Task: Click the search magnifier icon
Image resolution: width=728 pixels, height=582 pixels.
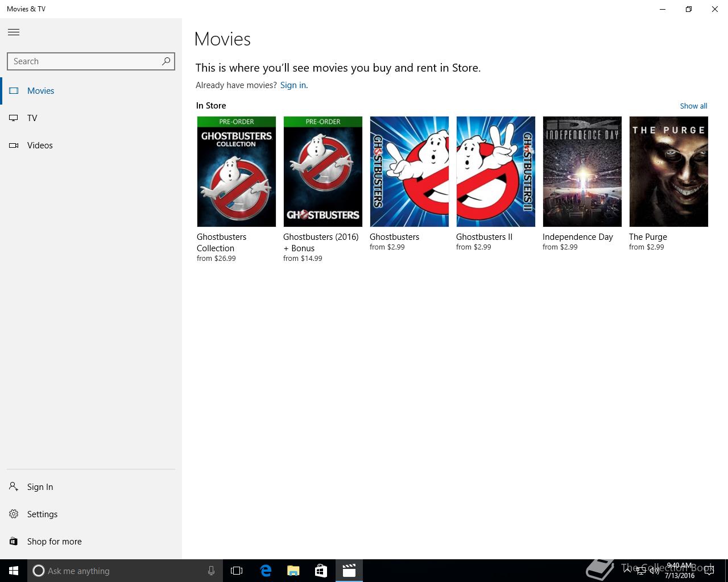Action: coord(166,61)
